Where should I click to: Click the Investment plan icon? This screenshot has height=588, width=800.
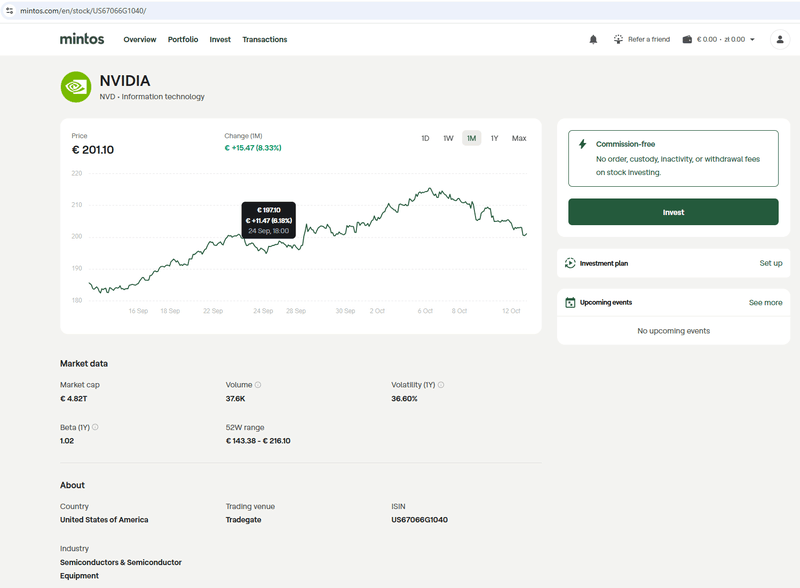tap(570, 263)
